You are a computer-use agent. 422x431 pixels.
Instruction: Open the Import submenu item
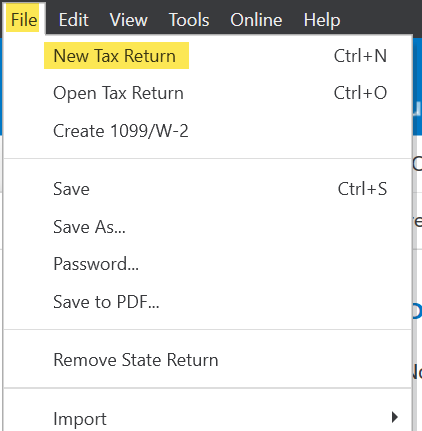tap(208, 418)
